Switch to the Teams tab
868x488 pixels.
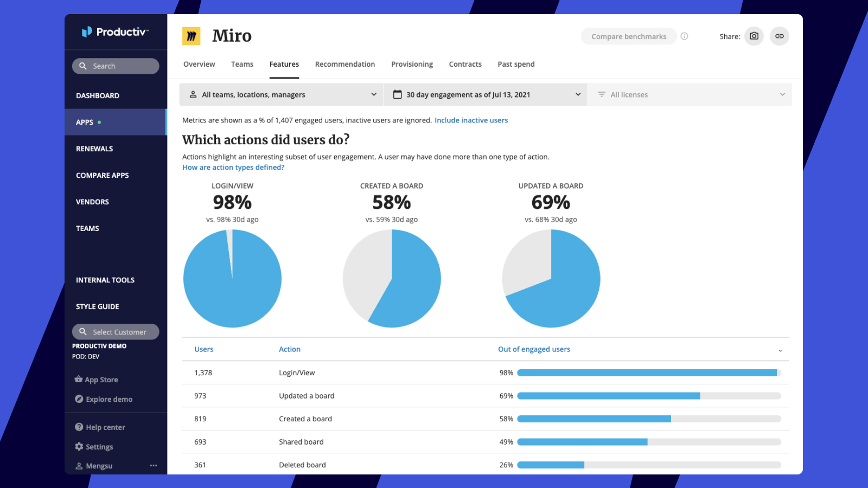pyautogui.click(x=242, y=64)
